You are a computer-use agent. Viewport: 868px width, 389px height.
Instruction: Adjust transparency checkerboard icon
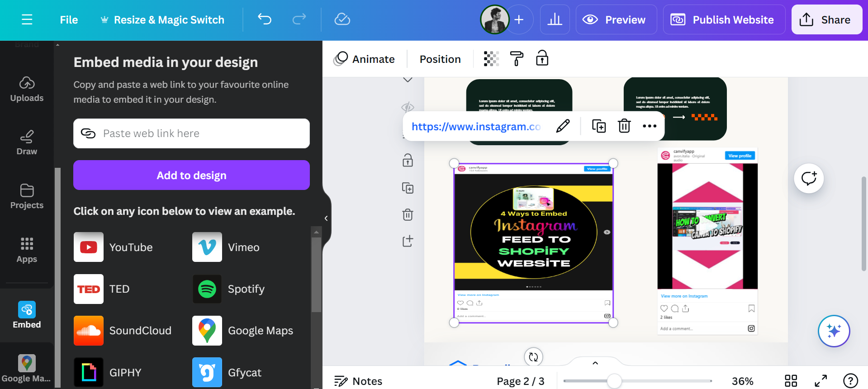point(491,59)
